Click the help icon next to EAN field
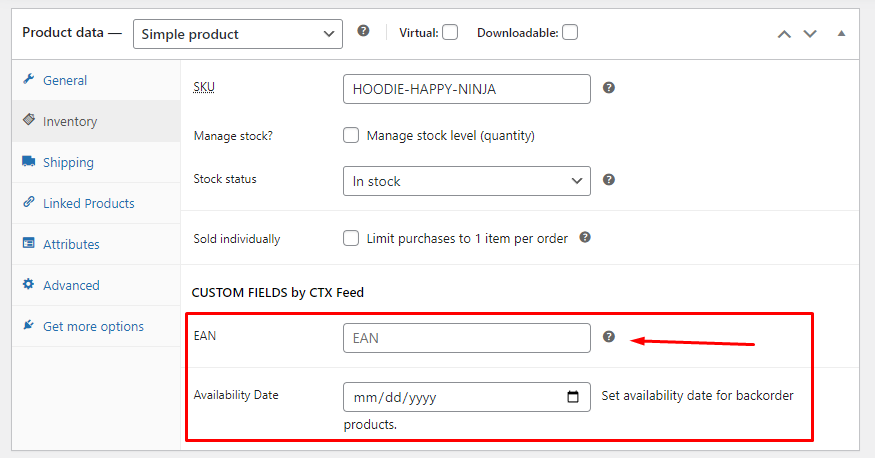The height and width of the screenshot is (458, 875). pos(609,336)
